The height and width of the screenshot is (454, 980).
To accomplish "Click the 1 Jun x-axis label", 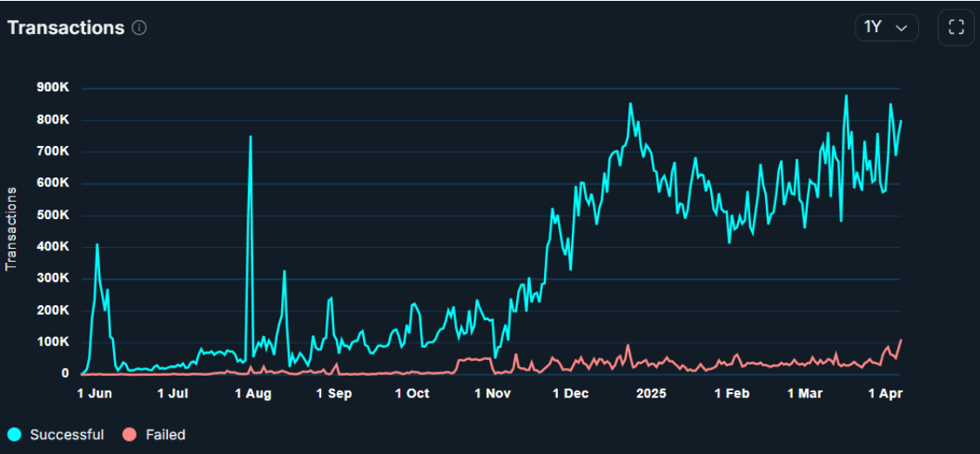I will click(95, 394).
